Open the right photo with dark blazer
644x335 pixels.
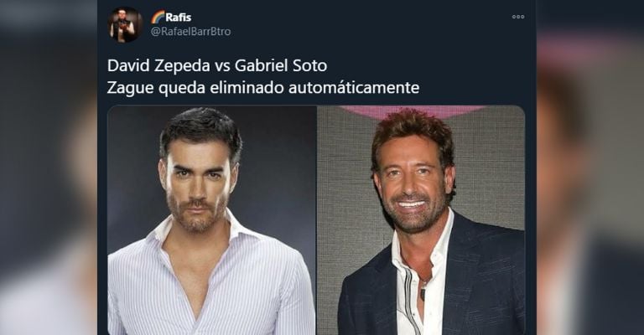tap(421, 220)
